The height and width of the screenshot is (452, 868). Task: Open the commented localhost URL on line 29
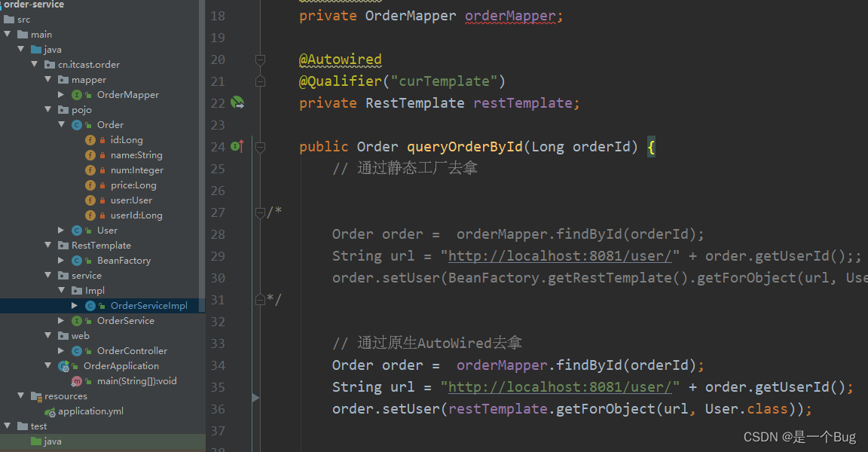tap(561, 255)
